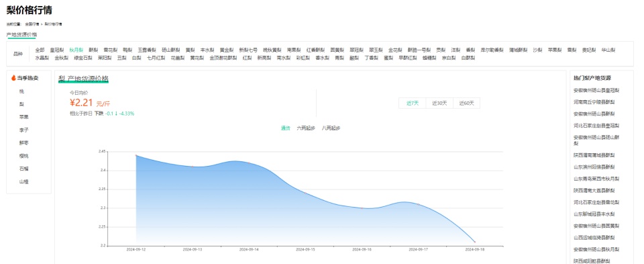Open 桃 in the seasonal hot list

[21, 91]
